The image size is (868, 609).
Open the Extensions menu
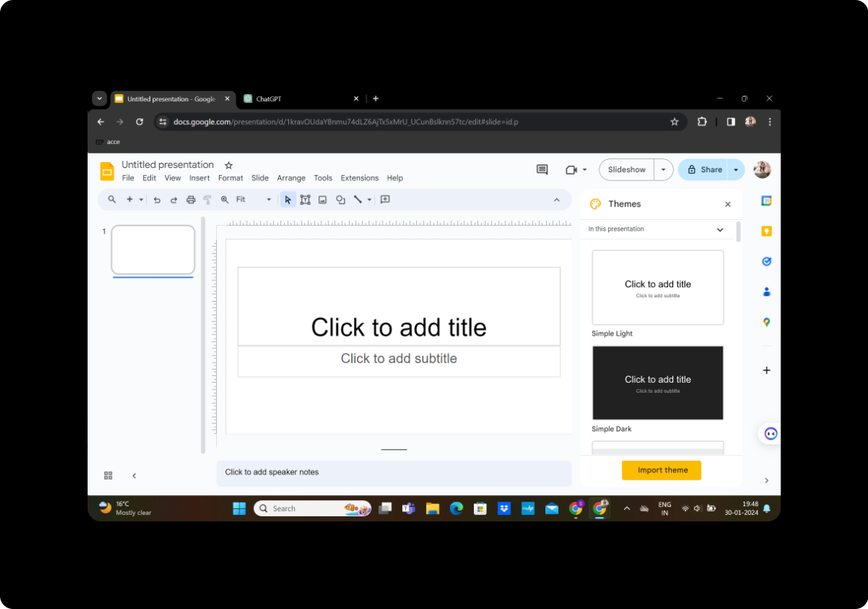pos(359,178)
